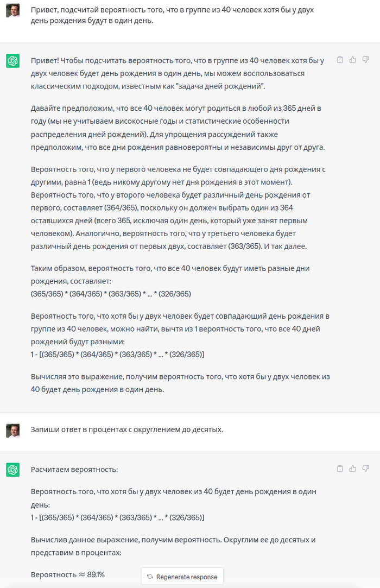Screen dimensions: 380x588
Task: Click ChatGPT logo beside 'Расчитаем вероятность'
Action: (13, 470)
